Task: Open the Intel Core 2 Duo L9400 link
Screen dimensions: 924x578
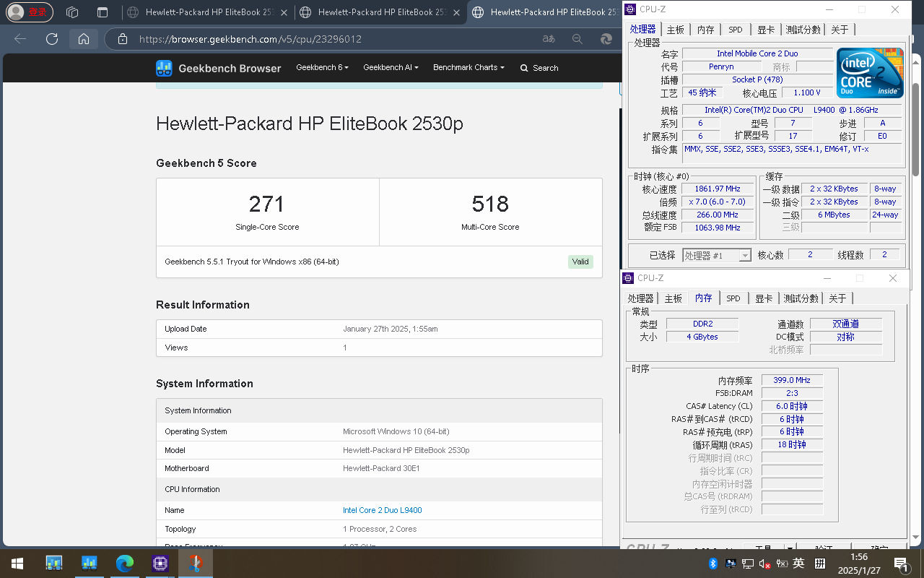Action: pyautogui.click(x=383, y=510)
